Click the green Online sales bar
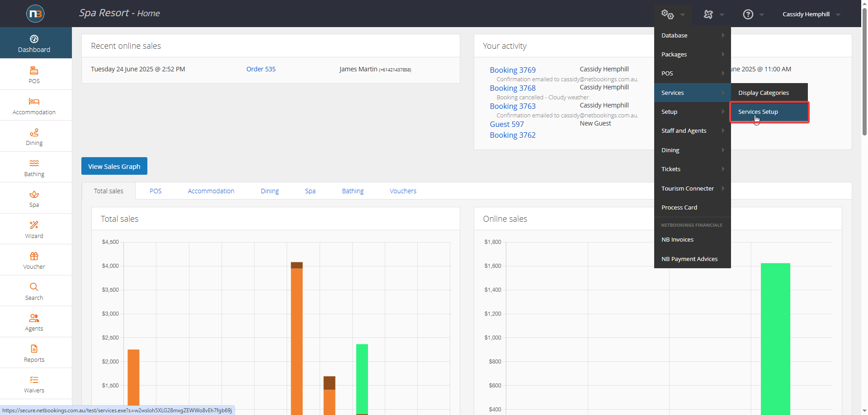The image size is (868, 415). pyautogui.click(x=775, y=339)
